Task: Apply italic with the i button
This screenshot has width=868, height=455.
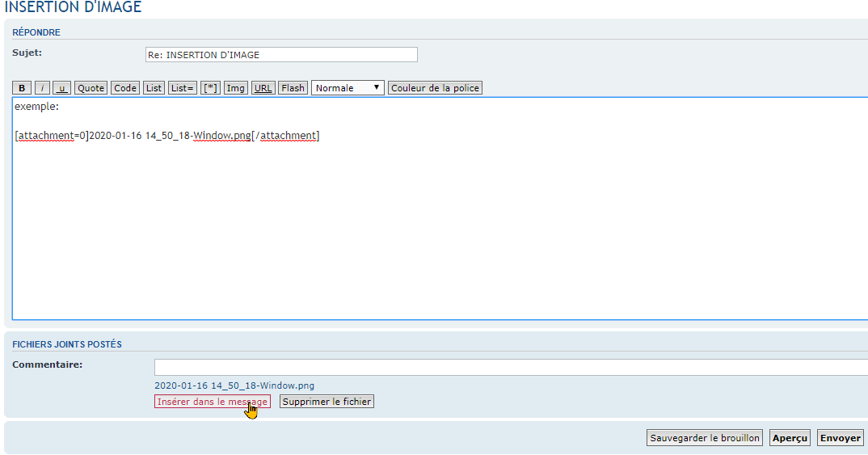Action: (x=42, y=88)
